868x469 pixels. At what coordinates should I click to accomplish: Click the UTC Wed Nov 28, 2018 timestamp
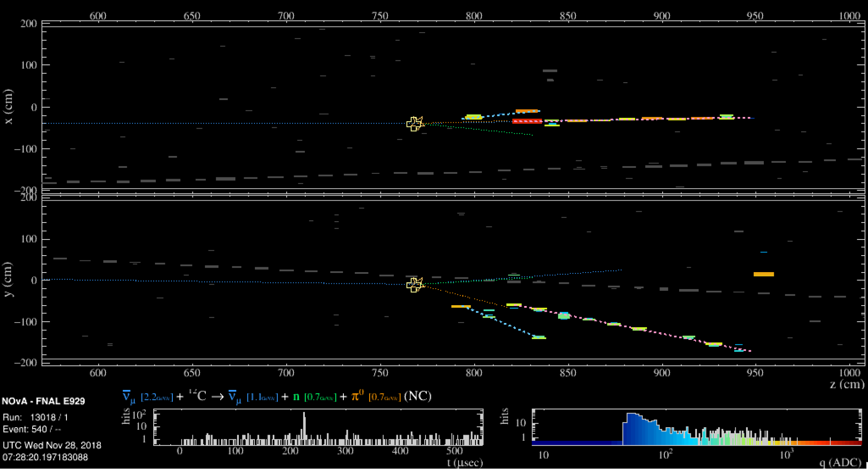coord(52,445)
